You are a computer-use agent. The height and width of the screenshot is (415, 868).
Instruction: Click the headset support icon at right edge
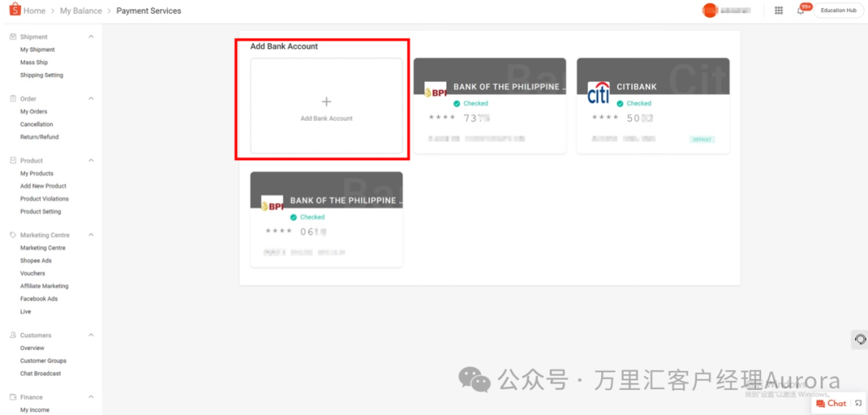coord(860,339)
